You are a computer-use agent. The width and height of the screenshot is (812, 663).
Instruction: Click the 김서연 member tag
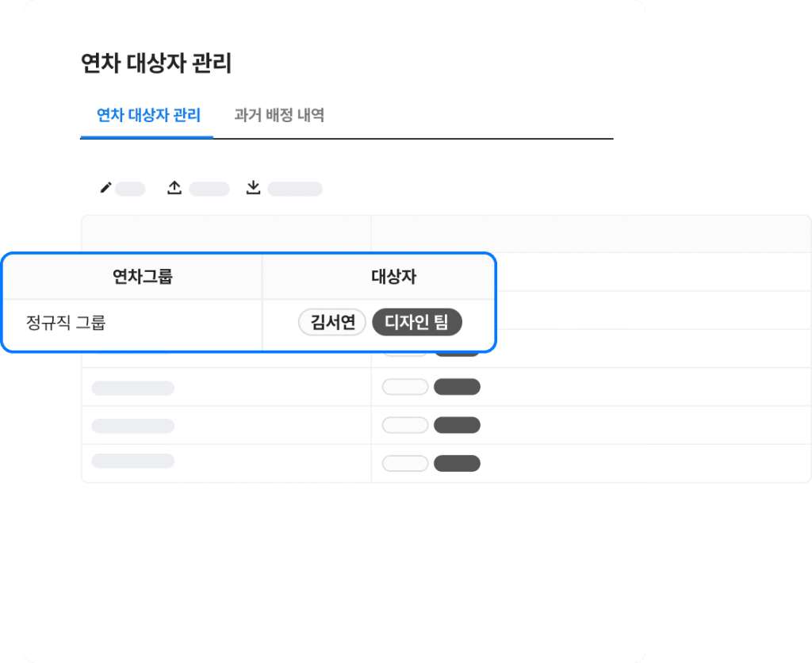point(332,323)
